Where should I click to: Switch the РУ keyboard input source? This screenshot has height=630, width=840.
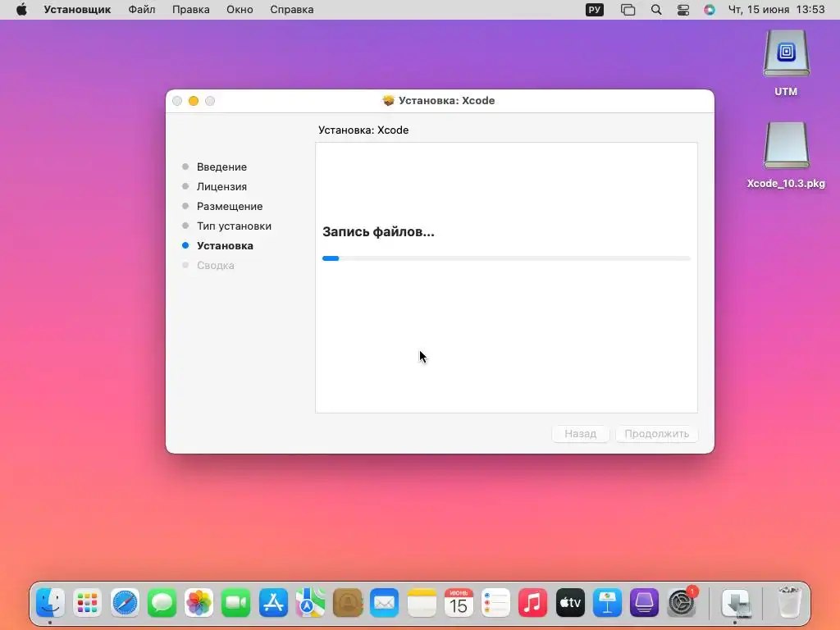pyautogui.click(x=595, y=10)
